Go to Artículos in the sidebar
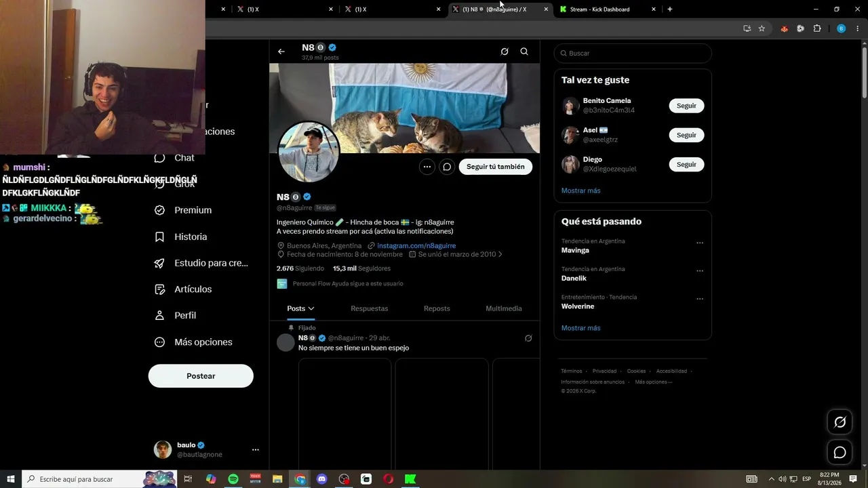Viewport: 868px width, 488px height. pos(183,289)
